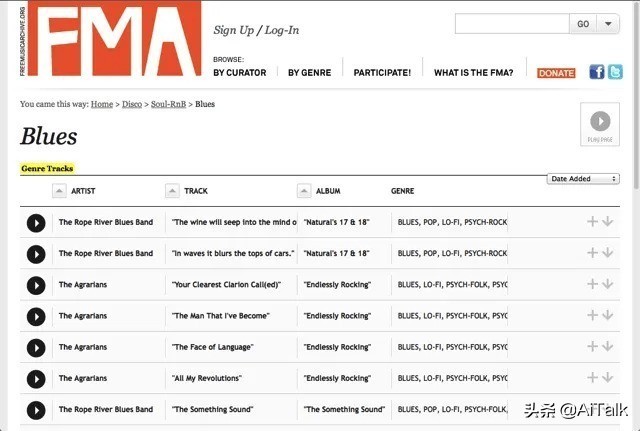
Task: Play the page using Play Page button
Action: coord(600,124)
